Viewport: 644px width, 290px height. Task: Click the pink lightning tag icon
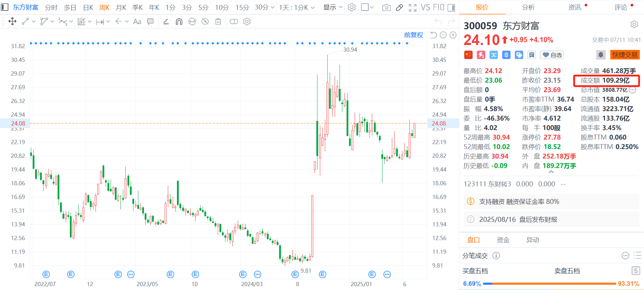481,55
